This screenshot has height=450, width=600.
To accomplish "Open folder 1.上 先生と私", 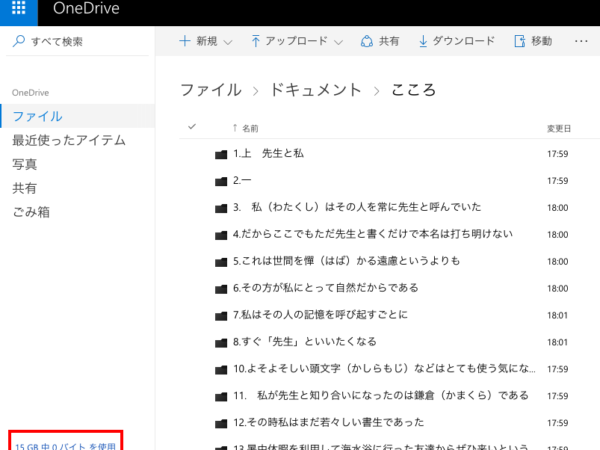I will pyautogui.click(x=268, y=154).
